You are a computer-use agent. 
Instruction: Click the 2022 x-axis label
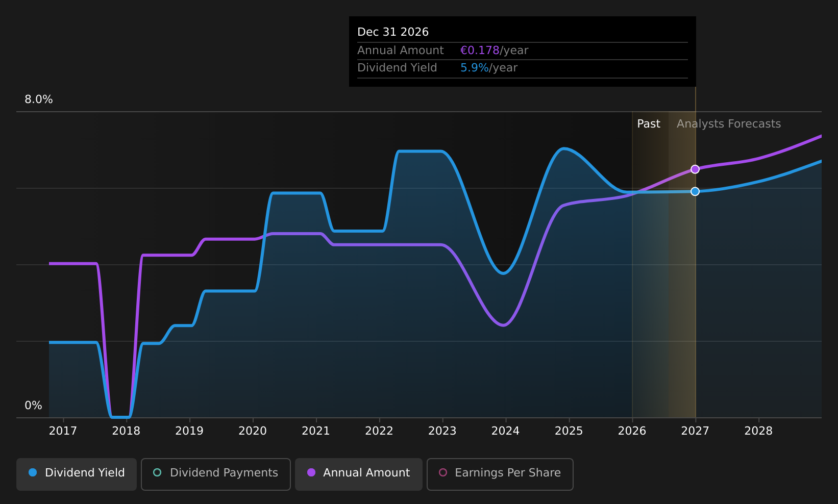pos(379,431)
